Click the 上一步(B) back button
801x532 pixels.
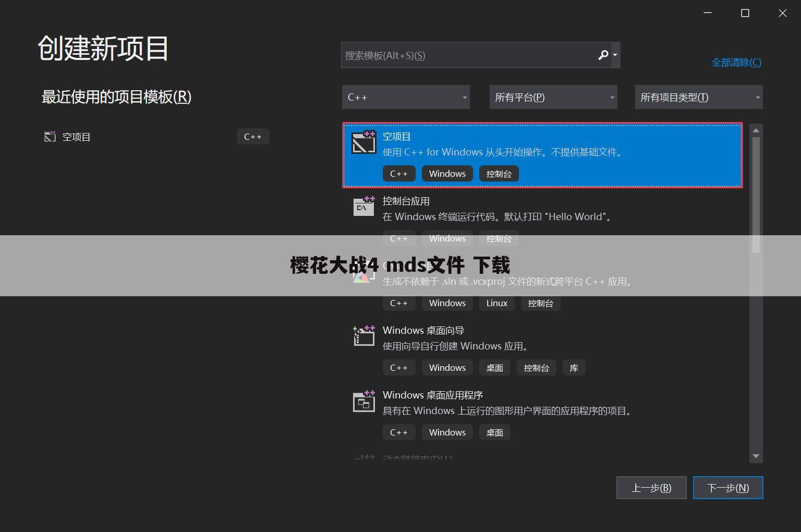(651, 488)
